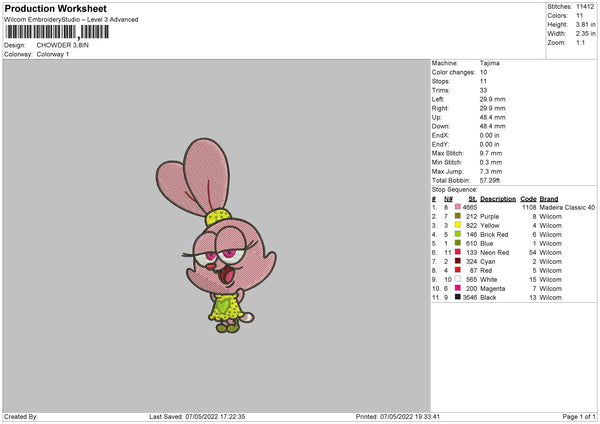Click the EndX label

click(x=440, y=135)
